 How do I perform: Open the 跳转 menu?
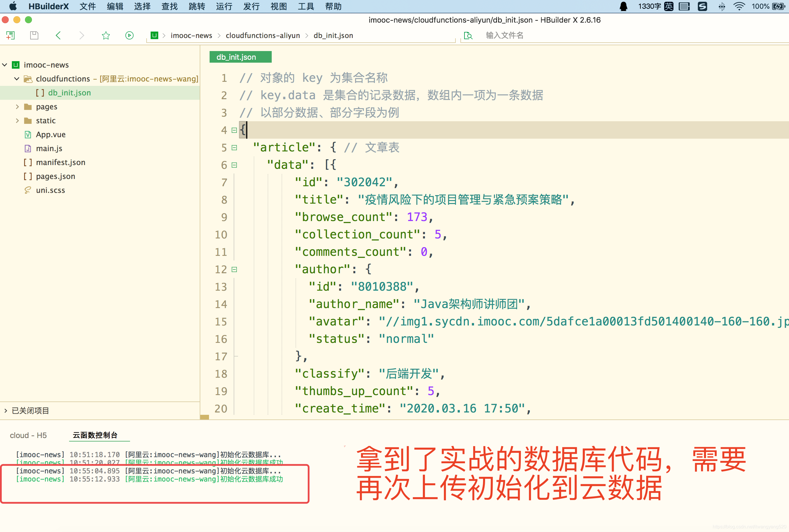coord(197,6)
